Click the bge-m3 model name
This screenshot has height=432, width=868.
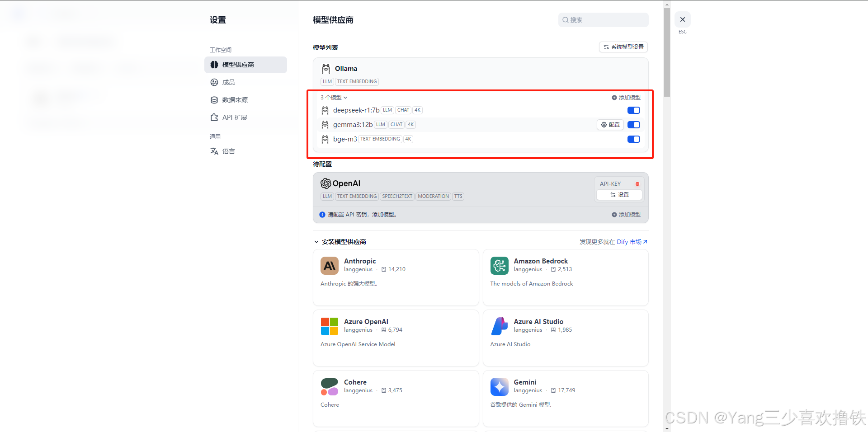[x=345, y=139]
